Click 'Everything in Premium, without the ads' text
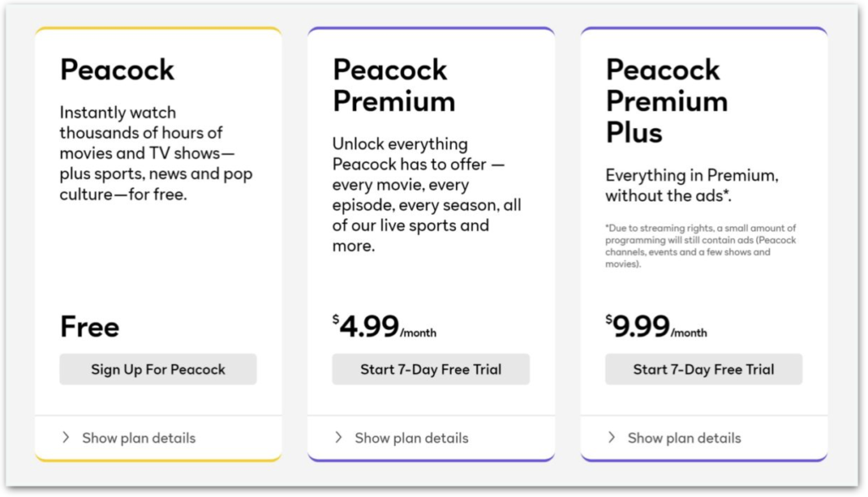 (692, 185)
